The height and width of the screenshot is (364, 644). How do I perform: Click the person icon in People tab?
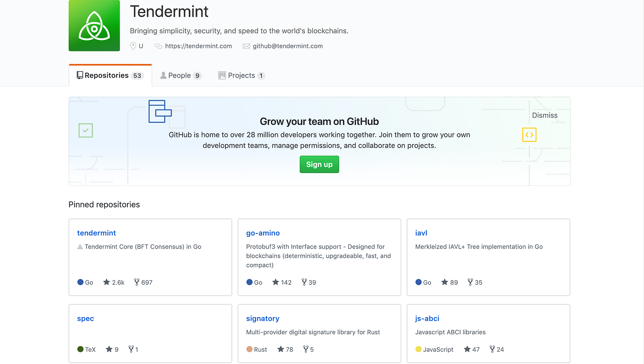[x=163, y=75]
